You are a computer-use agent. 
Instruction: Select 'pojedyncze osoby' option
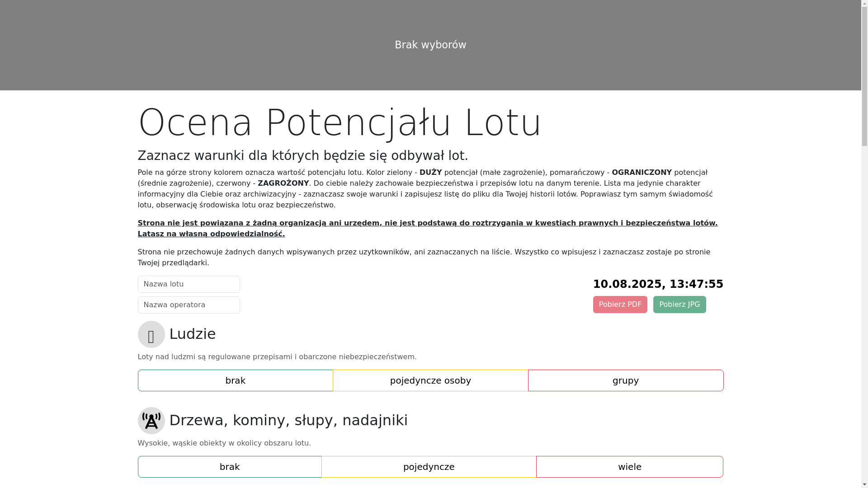(430, 380)
